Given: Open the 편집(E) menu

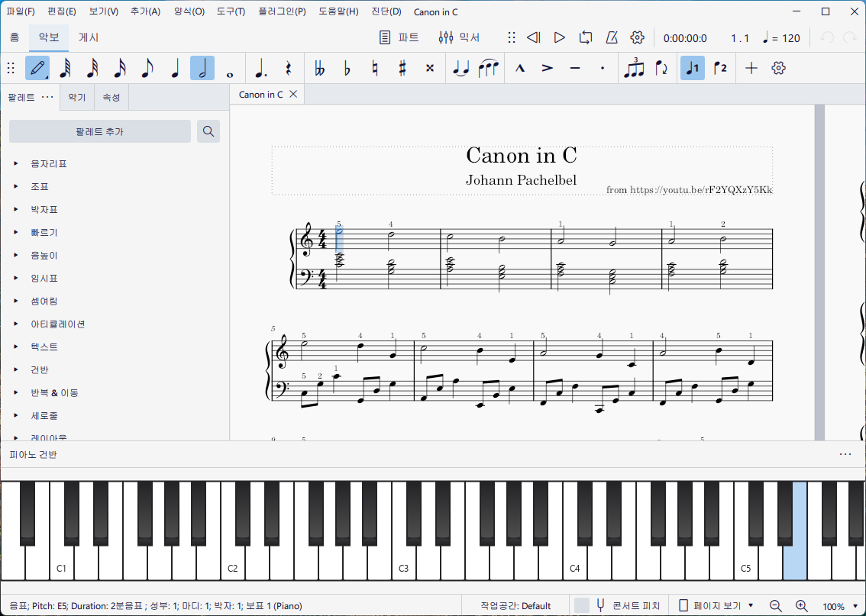Looking at the screenshot, I should tap(62, 11).
